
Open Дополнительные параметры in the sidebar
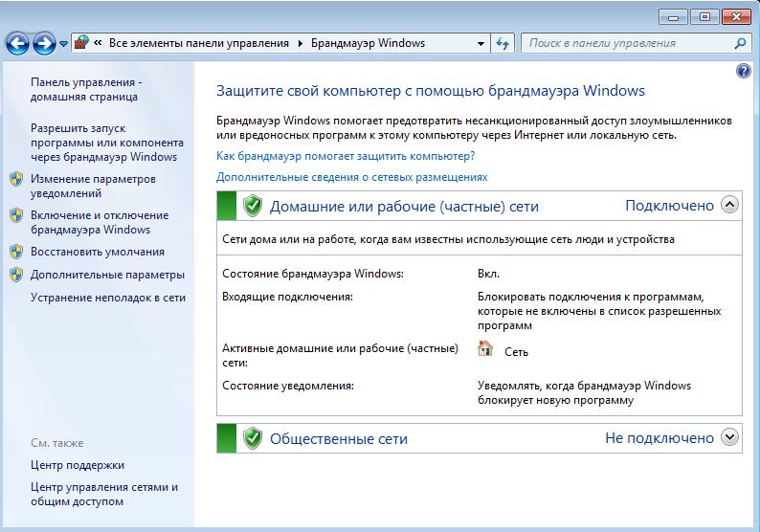click(107, 275)
